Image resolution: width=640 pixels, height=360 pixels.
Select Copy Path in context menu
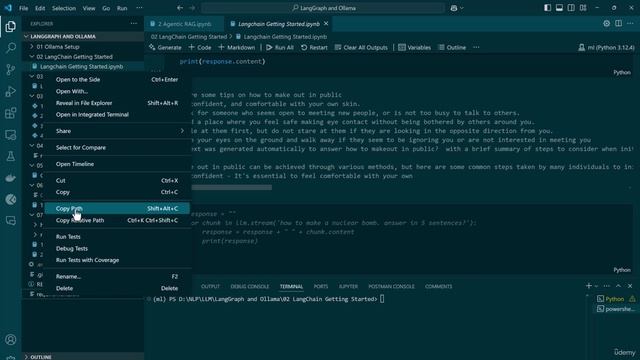click(x=117, y=209)
